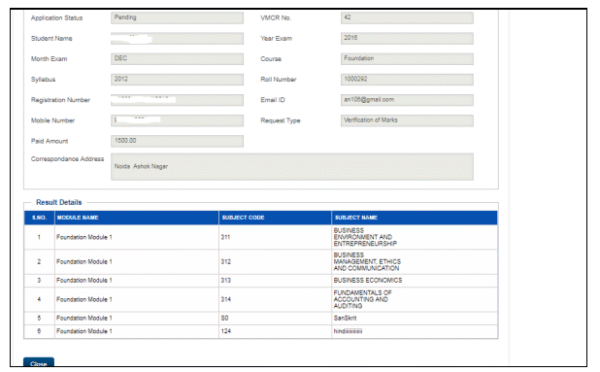Select the Request Type field

[407, 121]
